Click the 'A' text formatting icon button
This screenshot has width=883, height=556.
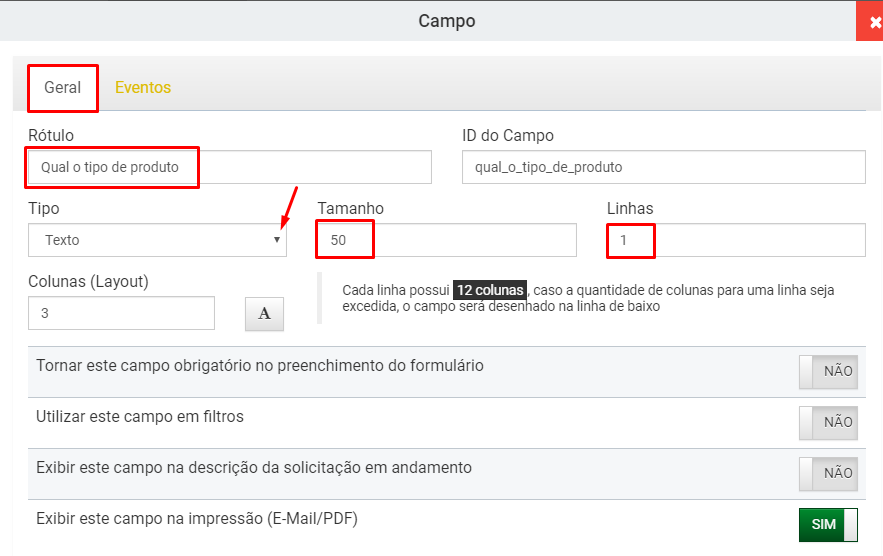tap(264, 314)
